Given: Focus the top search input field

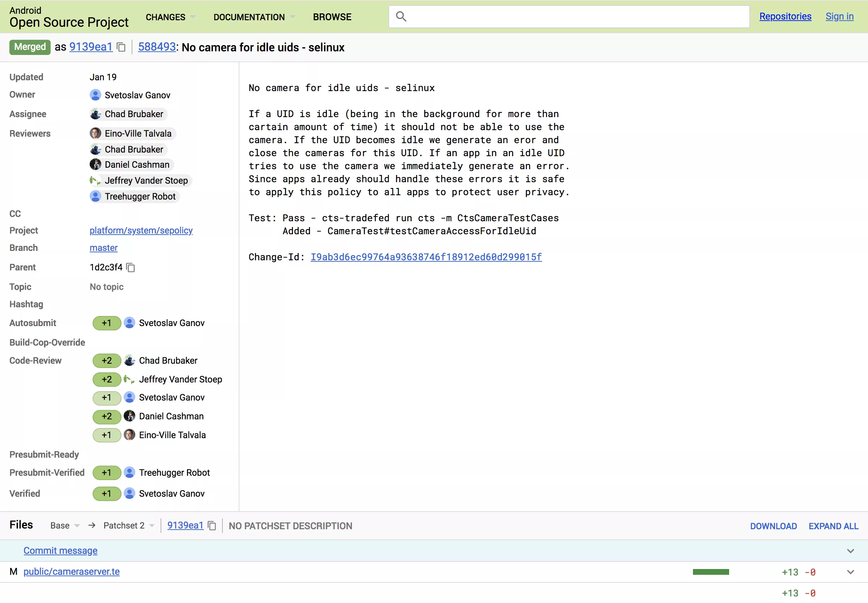Looking at the screenshot, I should tap(569, 16).
